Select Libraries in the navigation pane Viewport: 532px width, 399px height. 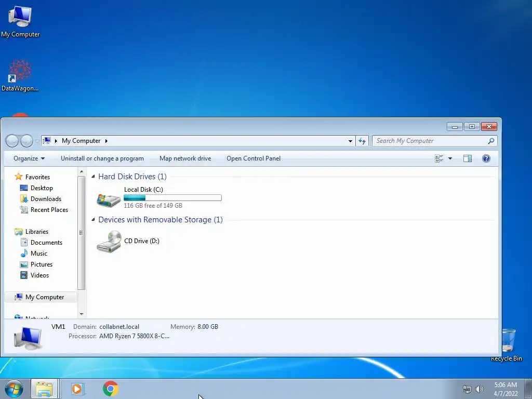click(37, 231)
